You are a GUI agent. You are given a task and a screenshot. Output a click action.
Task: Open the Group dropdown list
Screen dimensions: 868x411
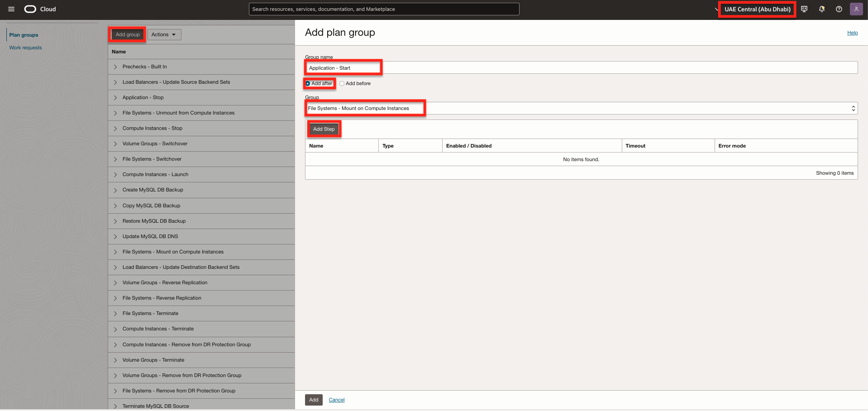581,108
